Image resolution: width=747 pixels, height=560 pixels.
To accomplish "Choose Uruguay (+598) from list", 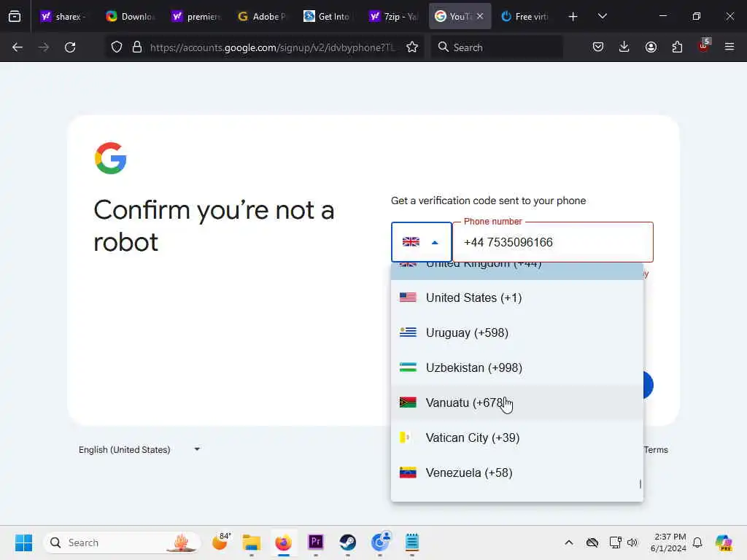I will [517, 332].
